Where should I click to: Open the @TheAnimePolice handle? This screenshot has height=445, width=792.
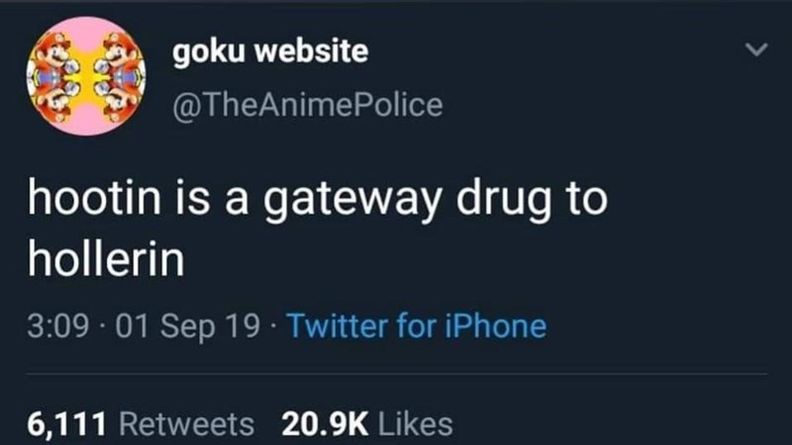308,105
